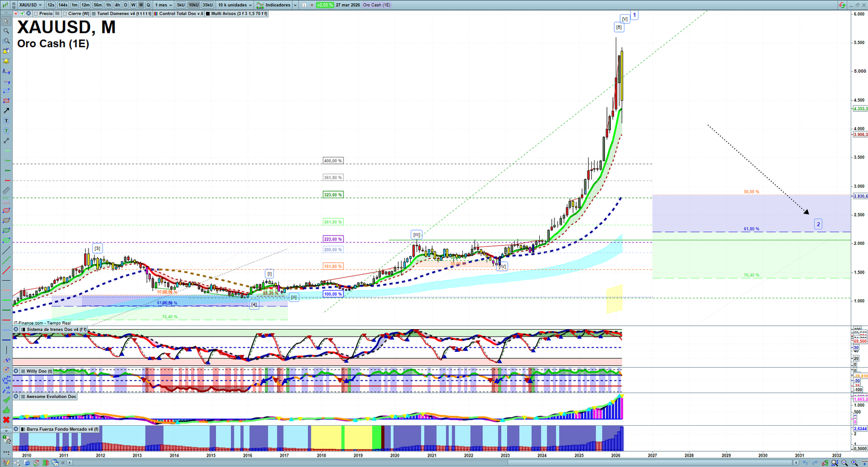
Task: Click the Multi Avisos black color swatch
Action: [x=208, y=14]
